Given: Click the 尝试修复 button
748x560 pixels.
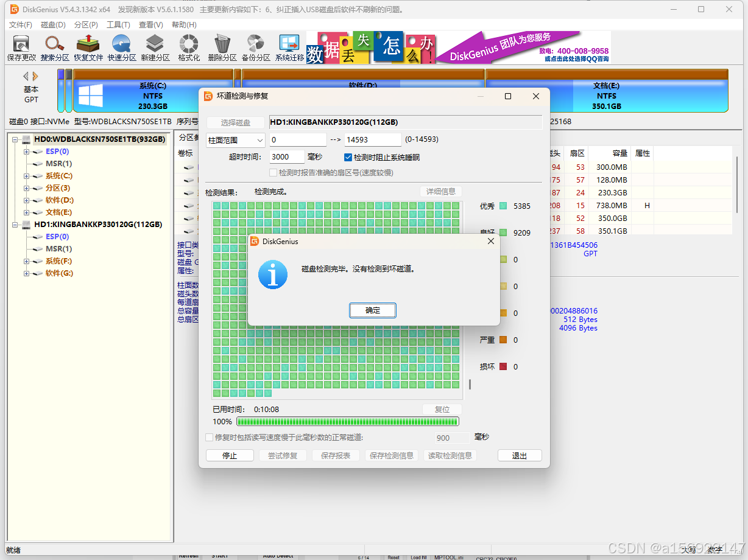Looking at the screenshot, I should tap(283, 455).
